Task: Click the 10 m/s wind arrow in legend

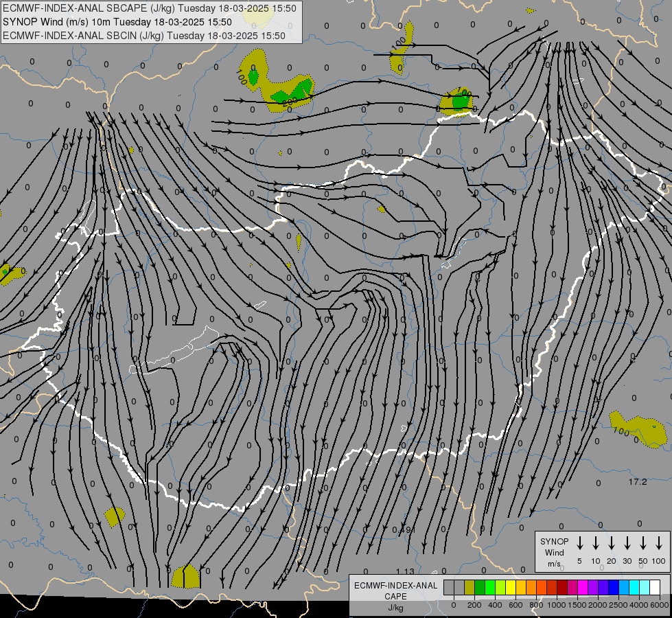Action: pos(595,543)
